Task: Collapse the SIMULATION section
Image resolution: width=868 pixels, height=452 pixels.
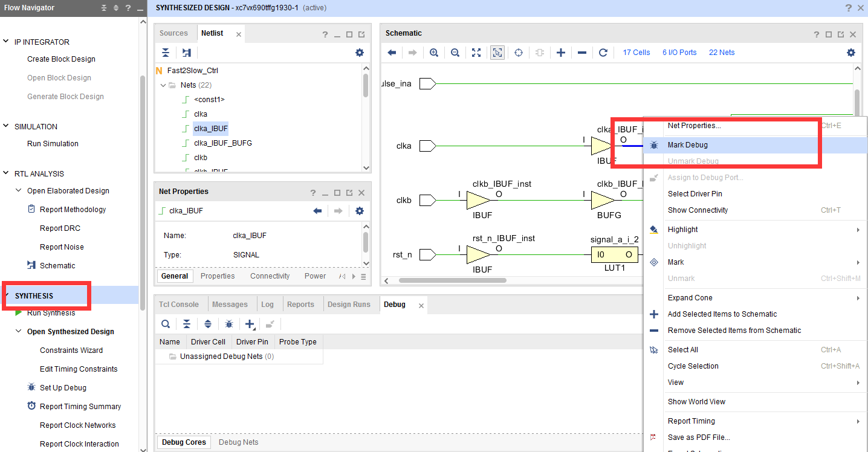Action: click(7, 126)
